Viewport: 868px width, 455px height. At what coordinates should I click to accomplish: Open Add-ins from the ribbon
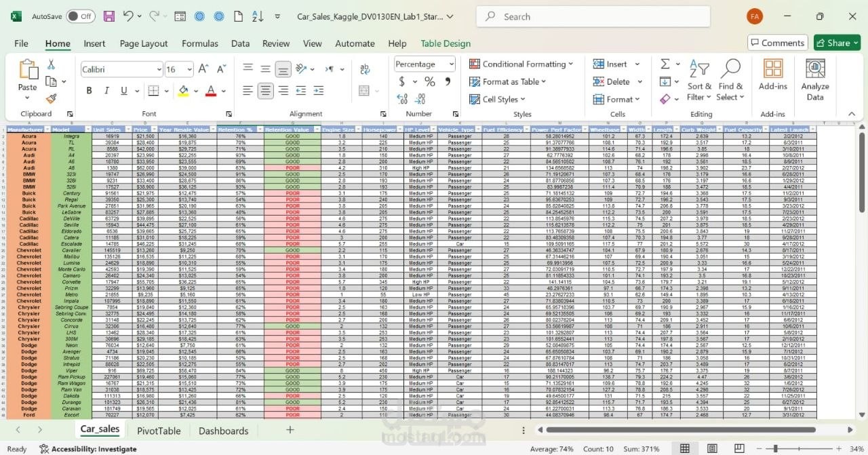(x=773, y=75)
